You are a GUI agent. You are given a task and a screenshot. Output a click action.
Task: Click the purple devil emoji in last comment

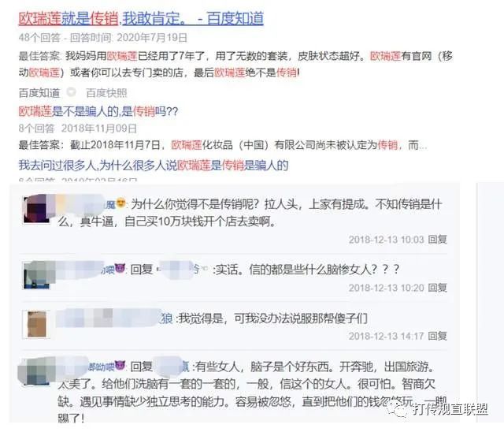[120, 365]
